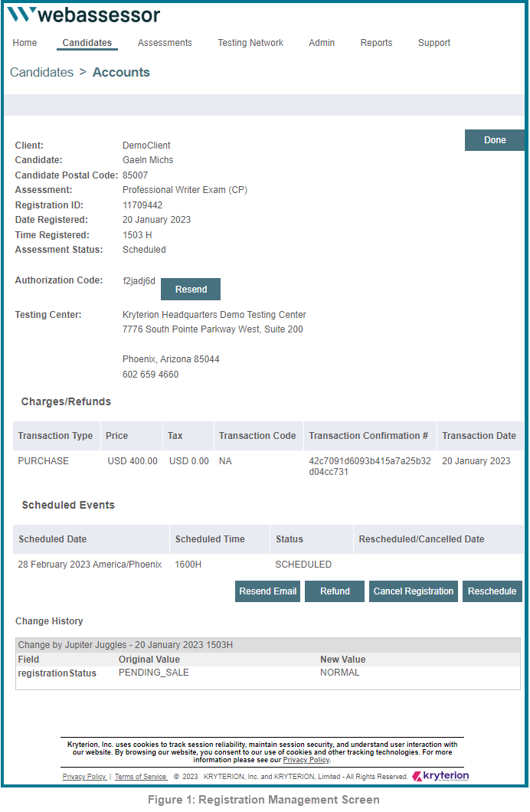Viewport: 530px width, 812px height.
Task: Open the Home menu
Action: [25, 43]
